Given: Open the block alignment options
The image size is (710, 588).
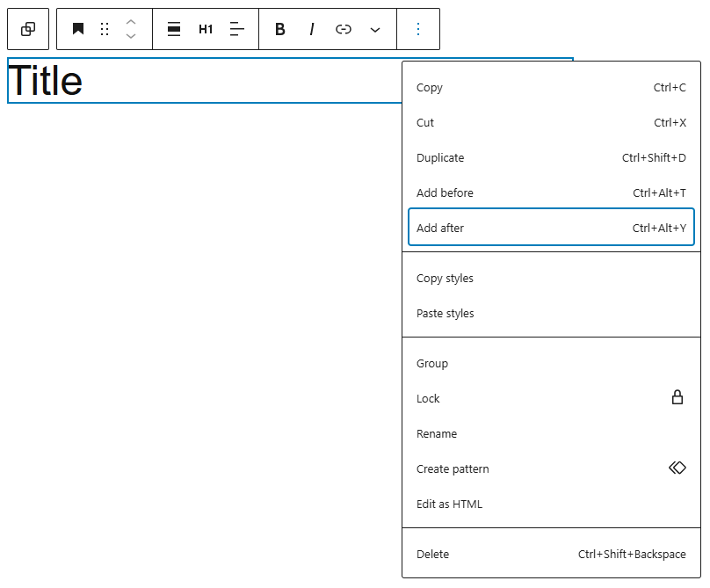Looking at the screenshot, I should 174,29.
